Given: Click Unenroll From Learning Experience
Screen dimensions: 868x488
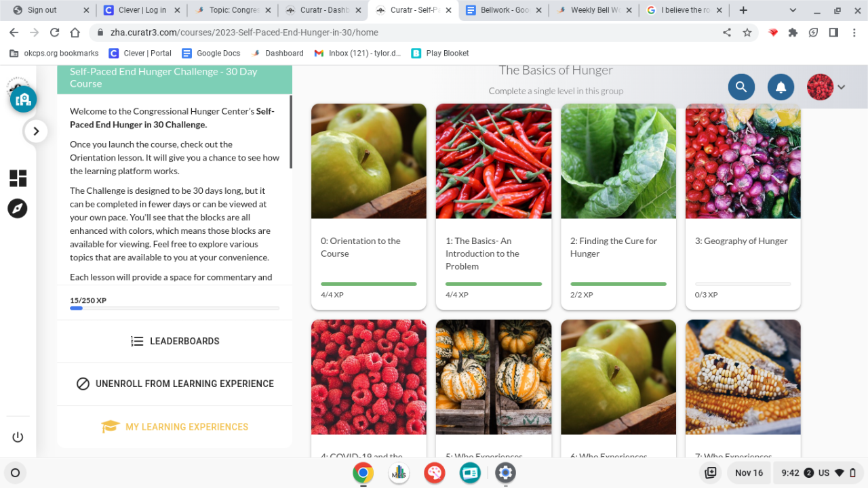Looking at the screenshot, I should [x=175, y=384].
